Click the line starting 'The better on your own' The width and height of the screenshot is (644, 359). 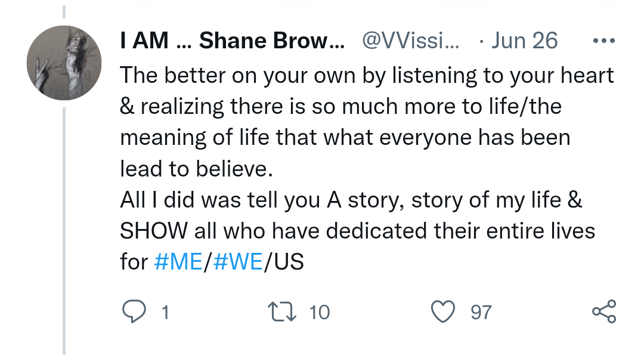pyautogui.click(x=366, y=76)
